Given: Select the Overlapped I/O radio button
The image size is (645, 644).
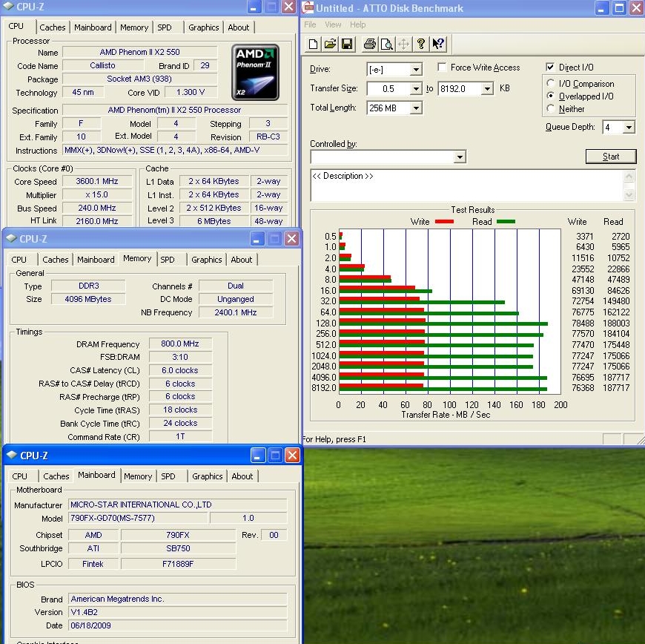Looking at the screenshot, I should 551,96.
